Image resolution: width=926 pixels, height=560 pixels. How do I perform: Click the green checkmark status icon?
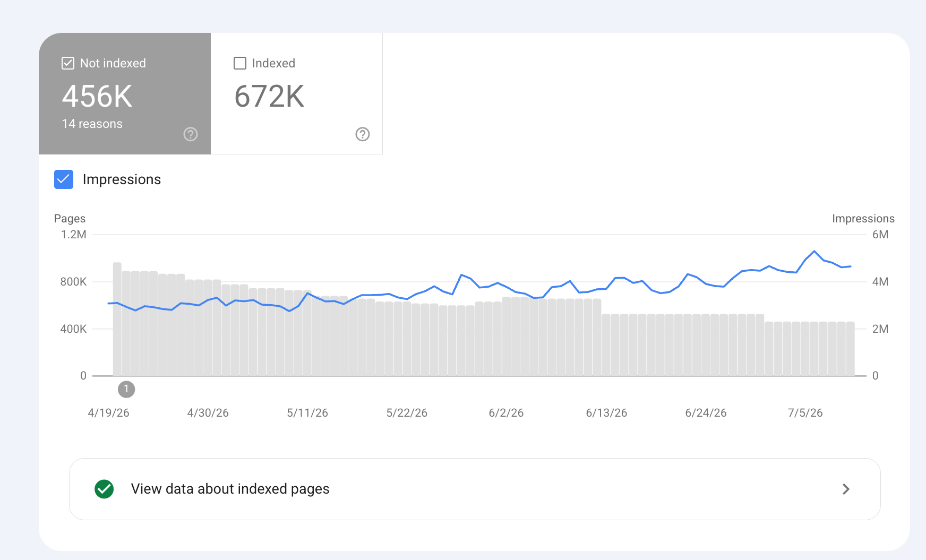(104, 489)
